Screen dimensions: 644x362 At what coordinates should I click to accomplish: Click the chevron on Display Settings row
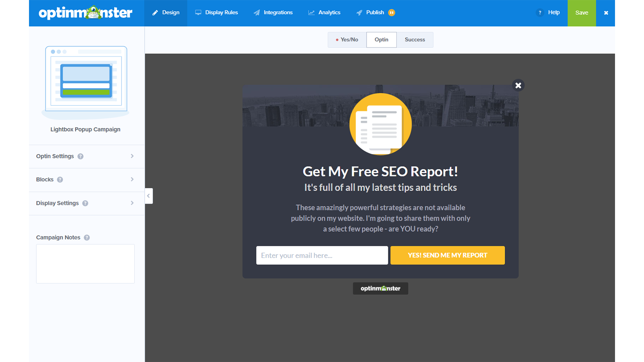132,203
